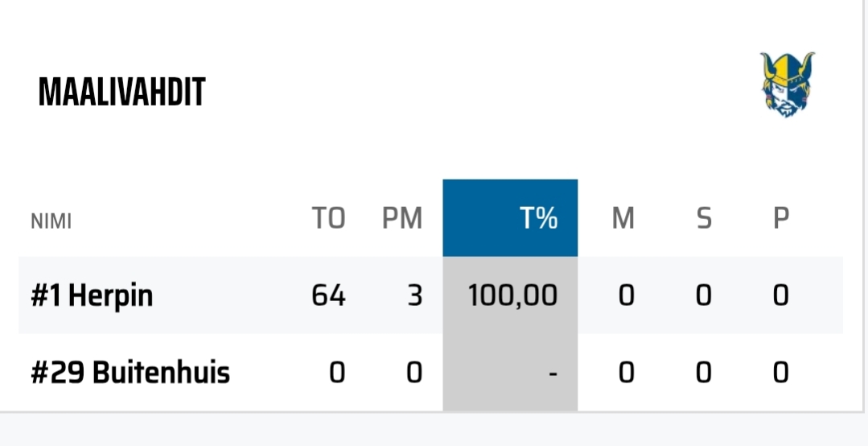868x446 pixels.
Task: Sort table by PM column
Action: 402,218
